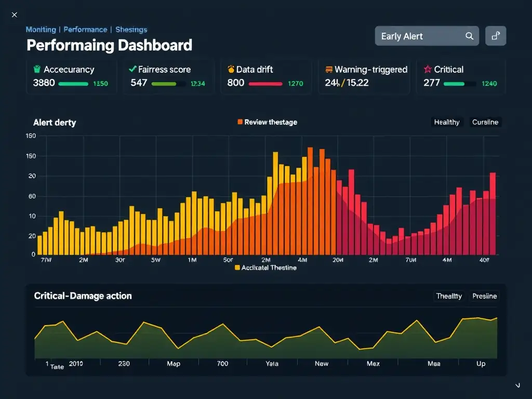
Task: Click the 7UИ x-axis label
Action: coord(411,260)
